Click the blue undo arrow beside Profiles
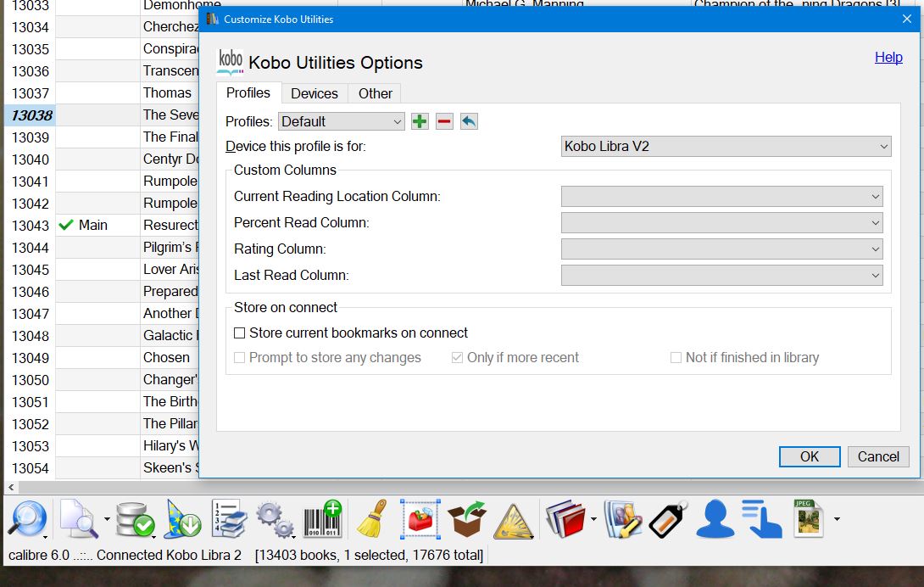The width and height of the screenshot is (924, 587). click(x=469, y=121)
